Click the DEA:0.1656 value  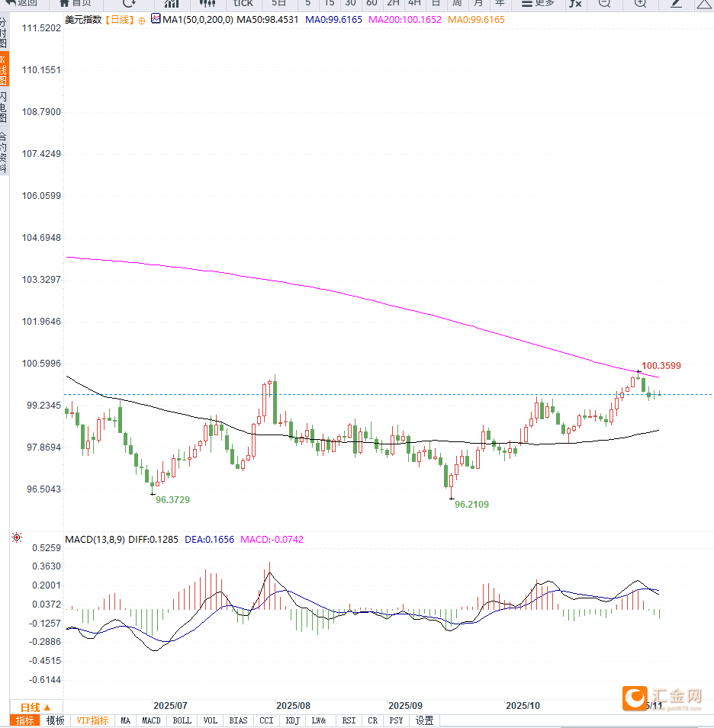pyautogui.click(x=210, y=540)
